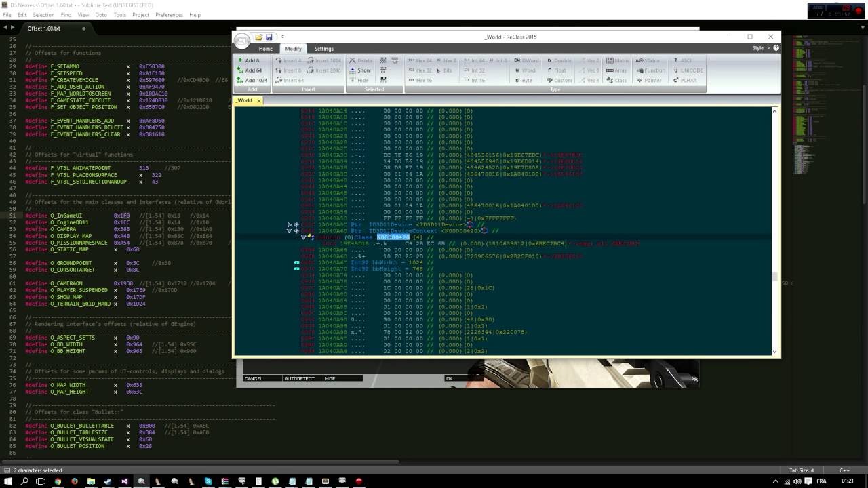Click Insert 64 in the Insert group
Screen dimensions: 868x488
[x=290, y=81]
